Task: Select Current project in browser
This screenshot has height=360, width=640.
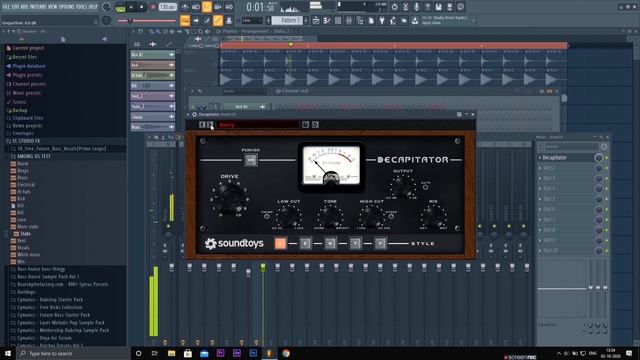Action: click(x=28, y=48)
